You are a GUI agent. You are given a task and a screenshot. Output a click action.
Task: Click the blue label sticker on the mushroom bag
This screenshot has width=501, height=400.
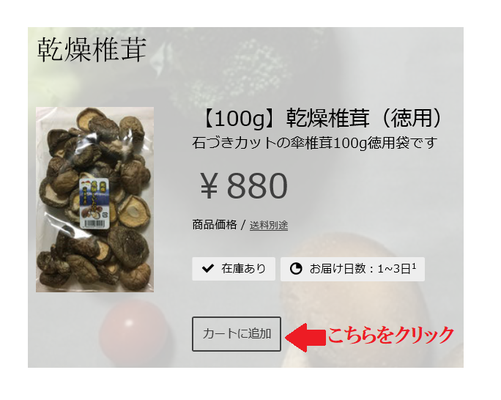(94, 203)
